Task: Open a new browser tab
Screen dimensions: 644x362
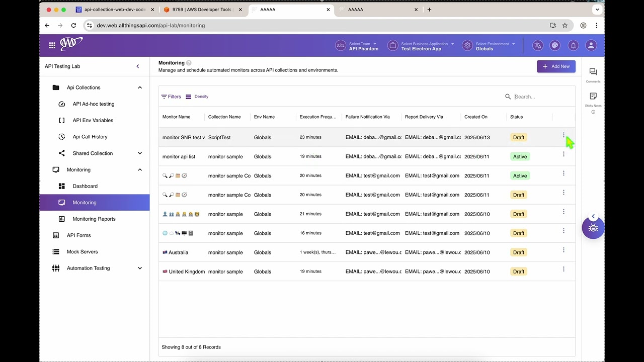Action: coord(429,10)
